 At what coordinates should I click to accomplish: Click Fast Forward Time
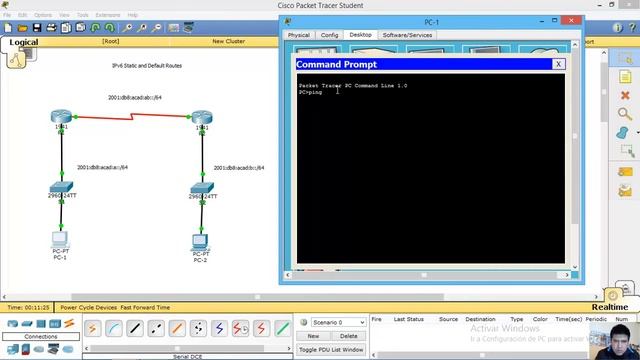point(145,307)
